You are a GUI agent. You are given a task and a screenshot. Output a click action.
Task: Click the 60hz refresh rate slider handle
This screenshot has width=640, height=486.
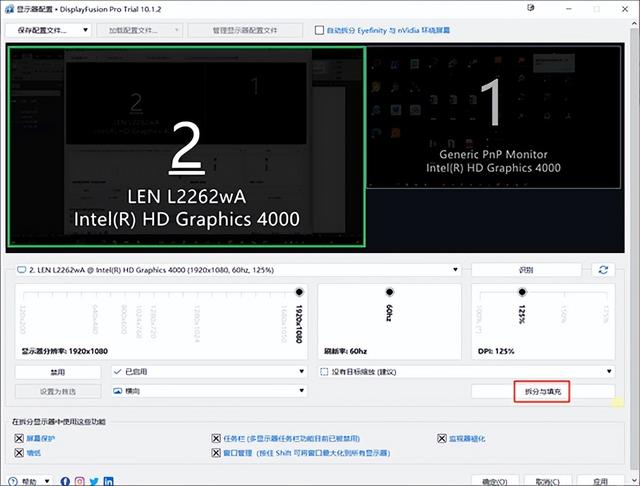tap(389, 292)
